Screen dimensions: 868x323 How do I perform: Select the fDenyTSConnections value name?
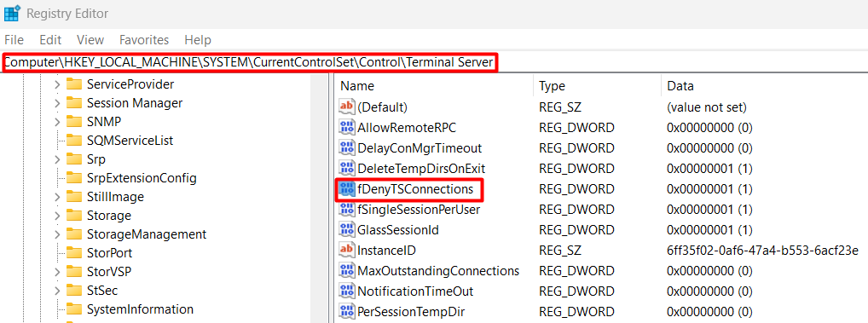pos(416,189)
